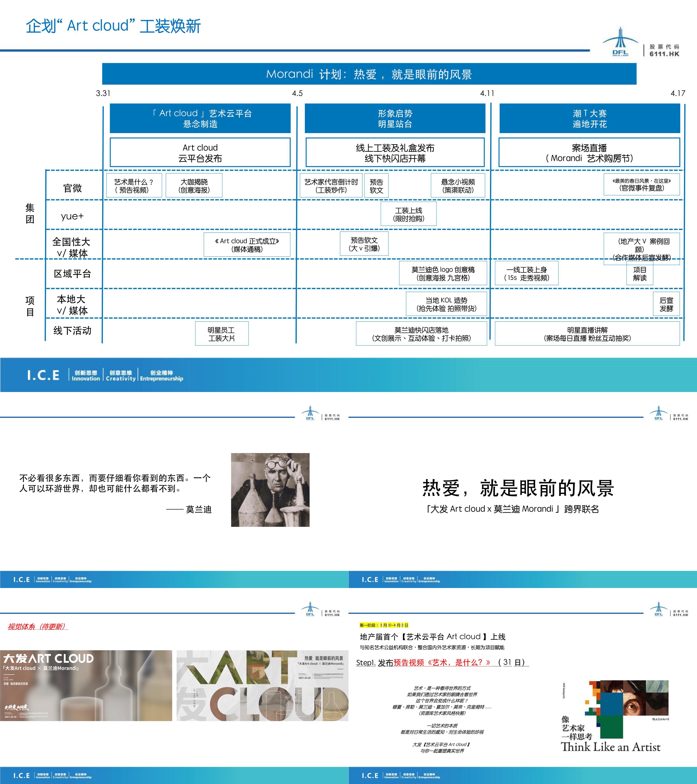Click the DFL logo above the 6111.HK stock code on the top slide

621,42
